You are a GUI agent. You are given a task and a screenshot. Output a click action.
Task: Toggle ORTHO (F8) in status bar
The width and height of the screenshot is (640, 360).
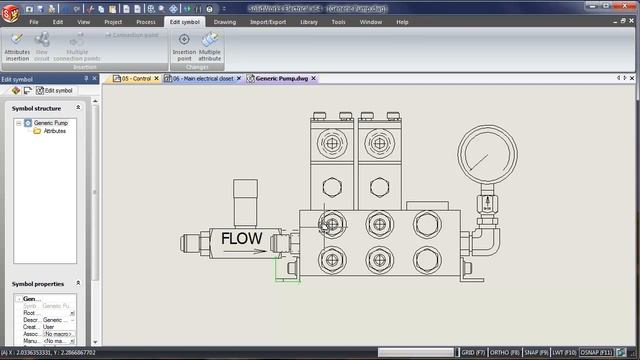click(x=504, y=353)
